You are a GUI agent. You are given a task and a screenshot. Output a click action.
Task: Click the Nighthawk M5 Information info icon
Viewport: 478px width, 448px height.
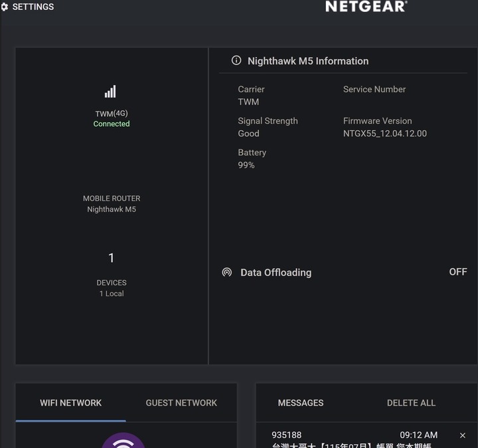coord(236,60)
